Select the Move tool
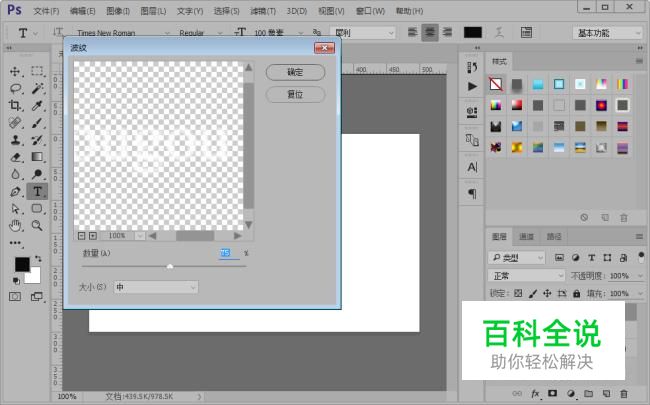The width and height of the screenshot is (650, 405). pyautogui.click(x=15, y=71)
